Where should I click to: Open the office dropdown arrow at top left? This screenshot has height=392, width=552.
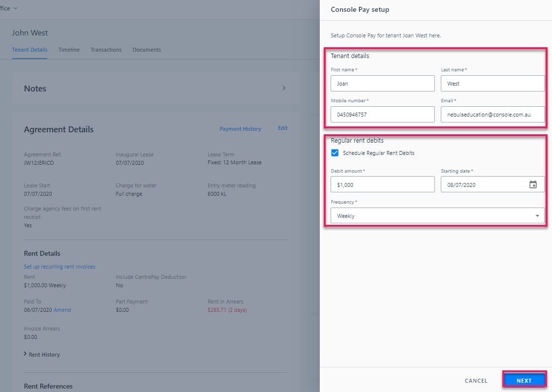[15, 8]
